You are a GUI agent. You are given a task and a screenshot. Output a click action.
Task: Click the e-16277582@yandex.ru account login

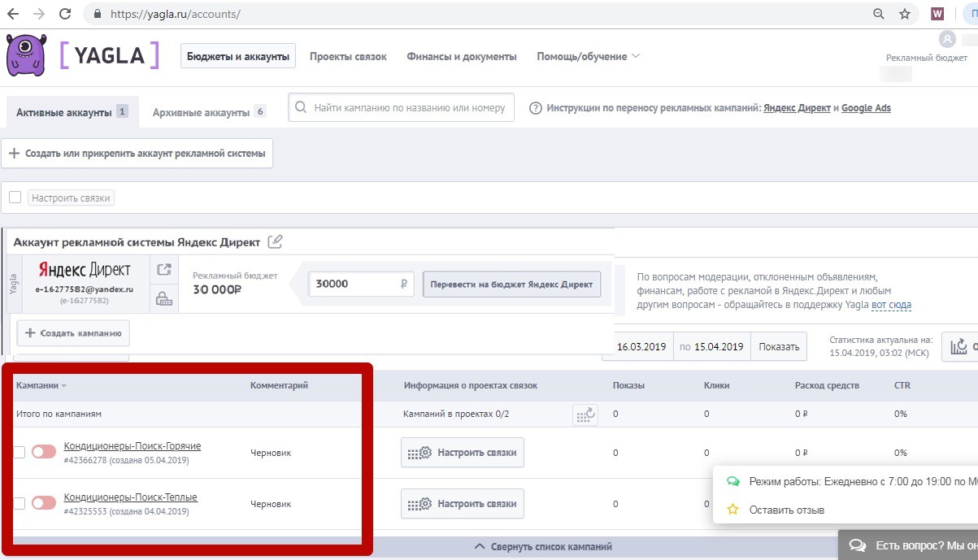(x=85, y=289)
